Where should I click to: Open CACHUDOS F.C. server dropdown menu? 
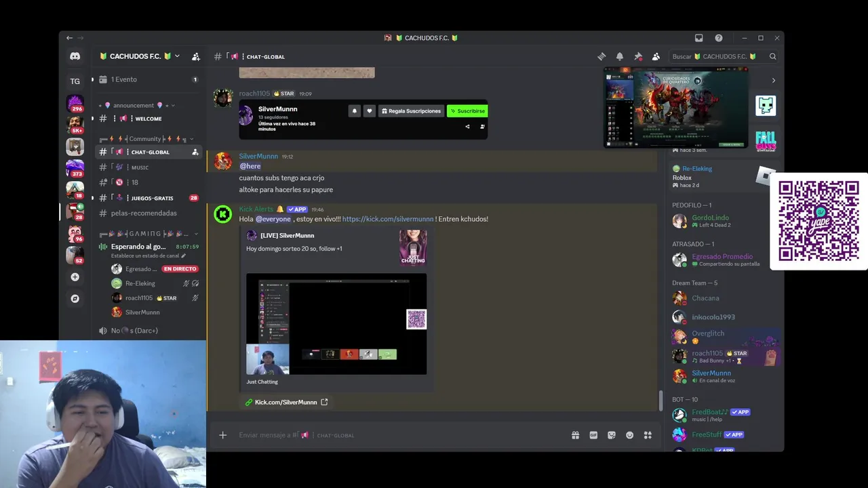coord(139,56)
